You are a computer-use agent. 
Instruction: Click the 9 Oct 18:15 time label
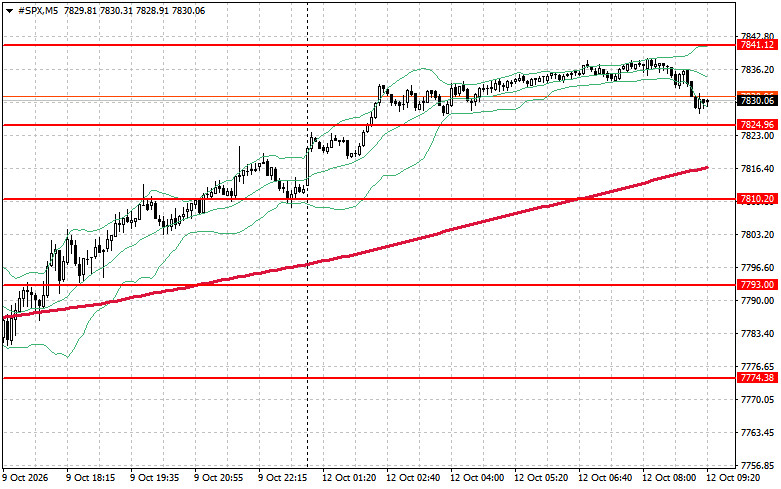(90, 478)
